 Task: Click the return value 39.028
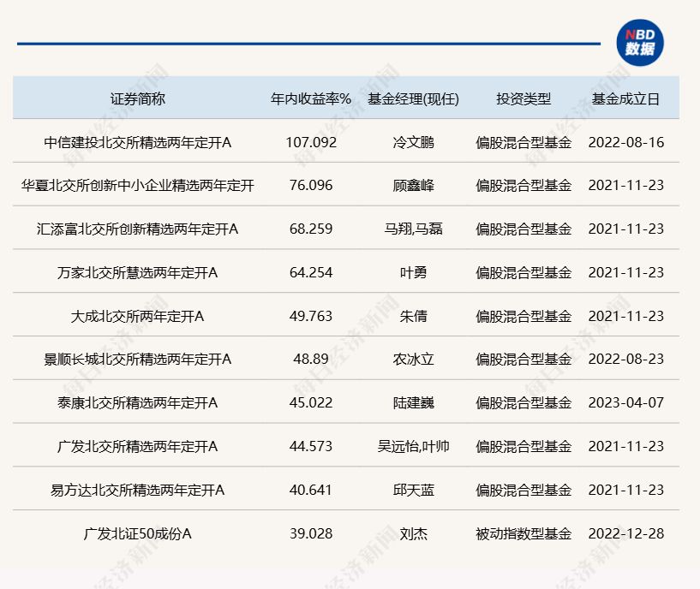pyautogui.click(x=311, y=532)
